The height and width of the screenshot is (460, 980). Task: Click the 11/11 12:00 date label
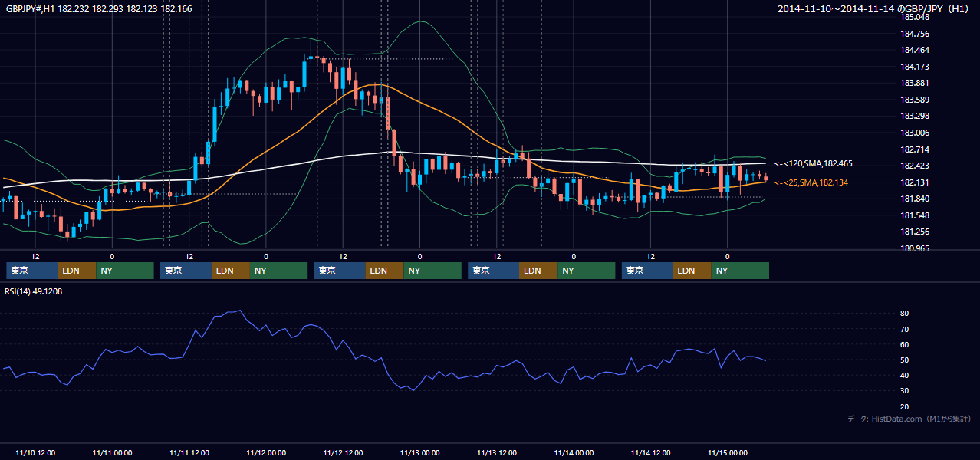189,452
